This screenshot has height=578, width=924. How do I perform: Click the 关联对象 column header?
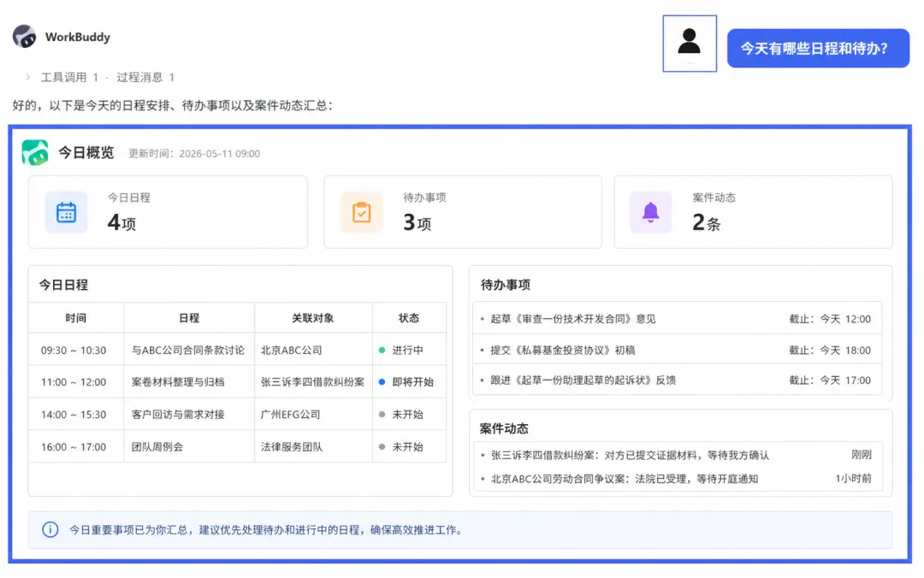(x=313, y=318)
